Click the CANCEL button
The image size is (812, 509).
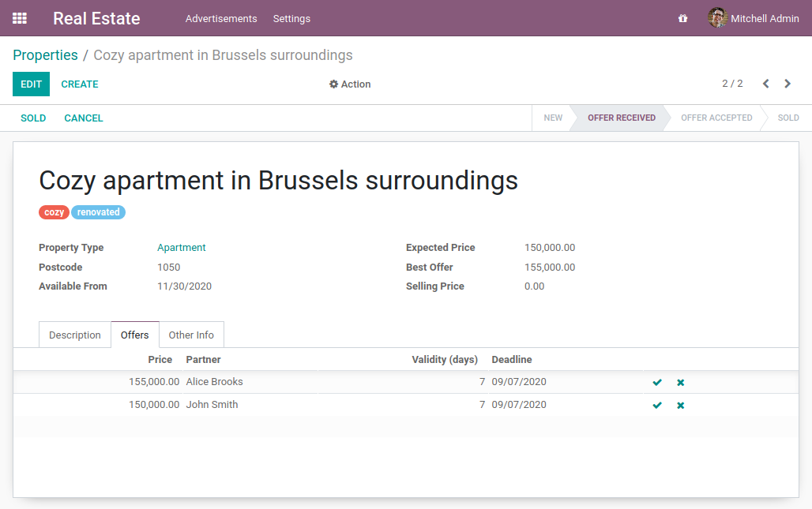point(84,118)
